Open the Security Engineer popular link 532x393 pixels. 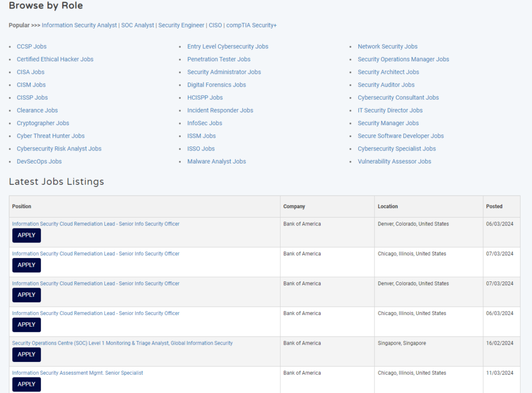coord(181,25)
